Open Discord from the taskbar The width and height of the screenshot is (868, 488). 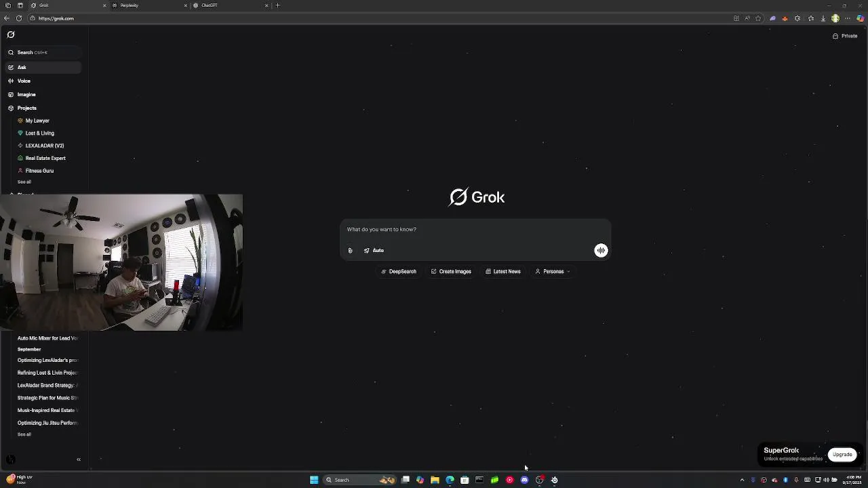(524, 480)
